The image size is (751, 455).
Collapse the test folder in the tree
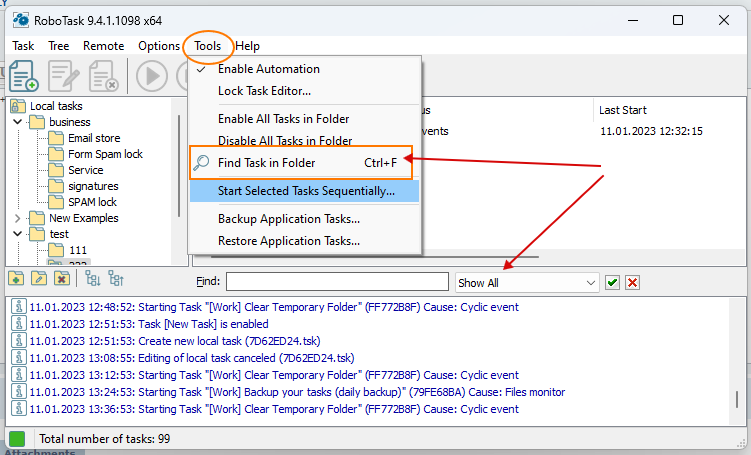coord(18,234)
